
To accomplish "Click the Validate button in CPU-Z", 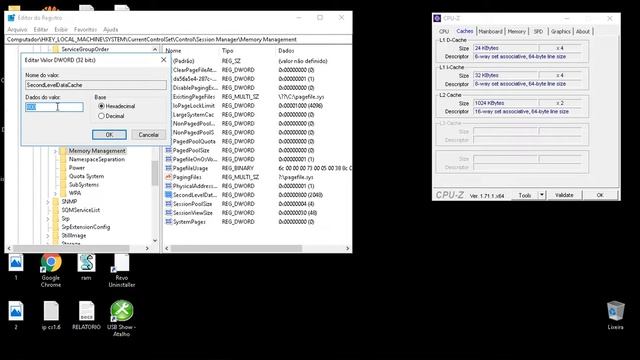I will tap(564, 195).
